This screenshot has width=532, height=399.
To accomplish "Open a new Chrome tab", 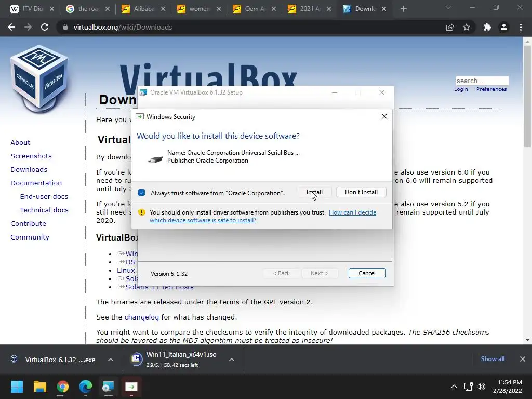I will click(403, 9).
